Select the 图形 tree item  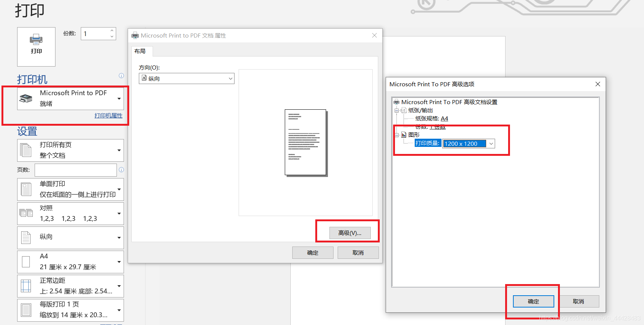pos(414,135)
